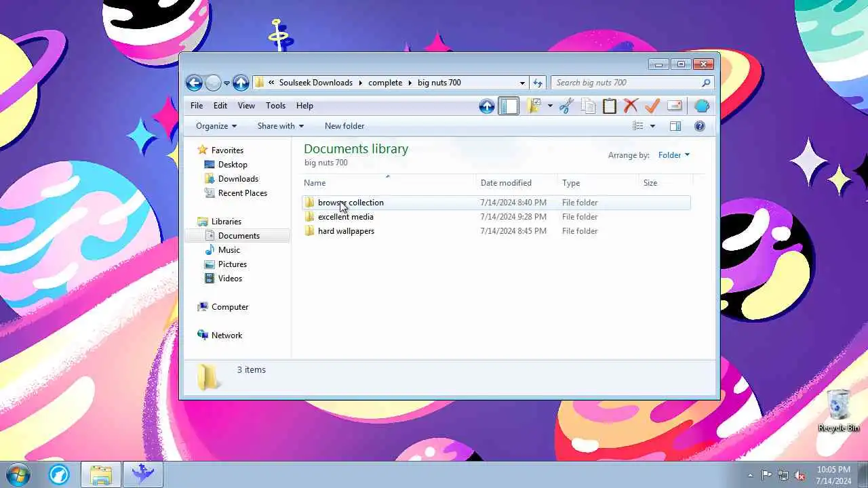Click the Forward navigation arrow

[213, 83]
